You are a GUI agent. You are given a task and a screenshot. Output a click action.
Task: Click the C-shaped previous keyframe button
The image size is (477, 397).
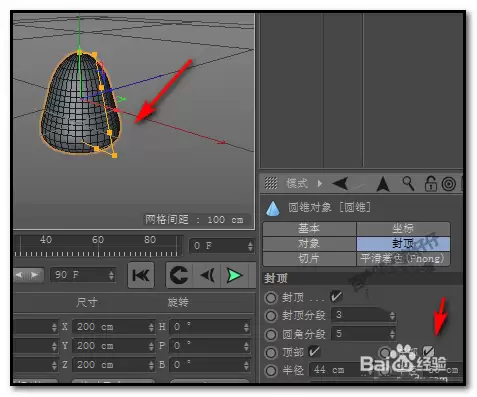pos(179,275)
